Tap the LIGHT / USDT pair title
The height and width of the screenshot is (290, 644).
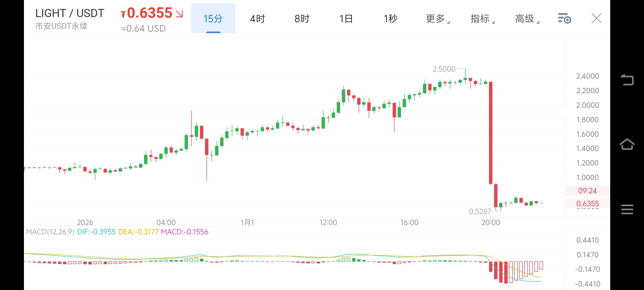(70, 13)
